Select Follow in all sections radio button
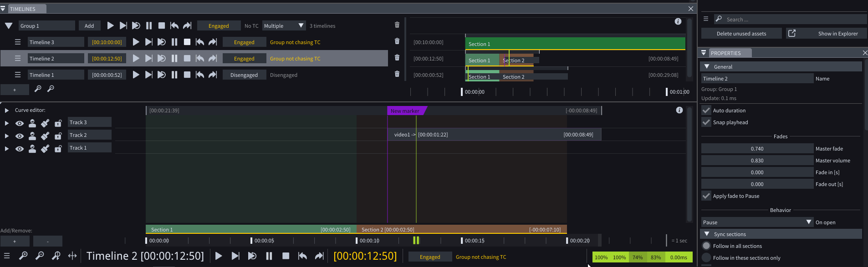Viewport: 868px width, 267px height. click(x=706, y=246)
